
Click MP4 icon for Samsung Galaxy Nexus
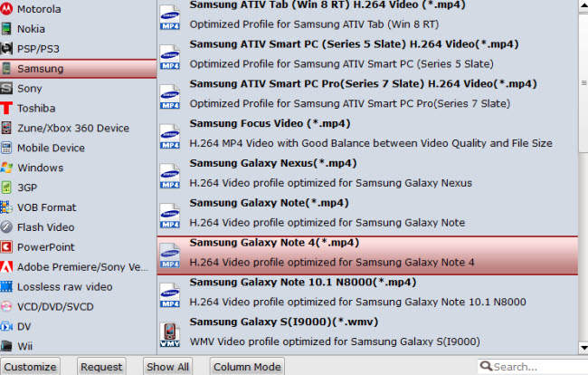pyautogui.click(x=170, y=176)
